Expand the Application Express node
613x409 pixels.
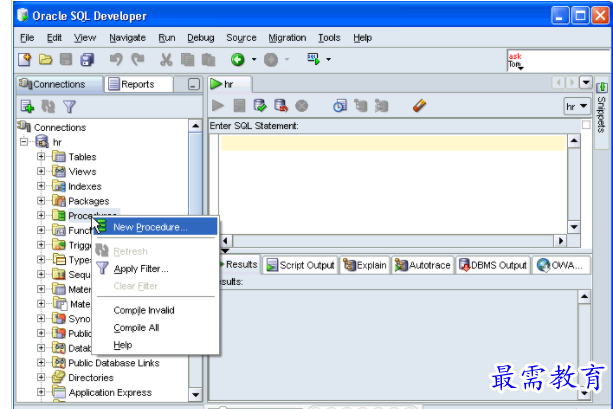click(41, 392)
